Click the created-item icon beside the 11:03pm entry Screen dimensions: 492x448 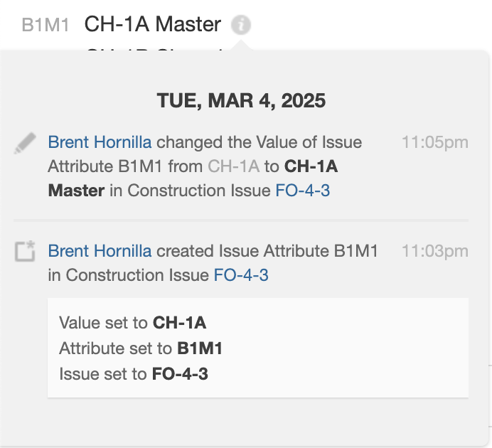(25, 252)
